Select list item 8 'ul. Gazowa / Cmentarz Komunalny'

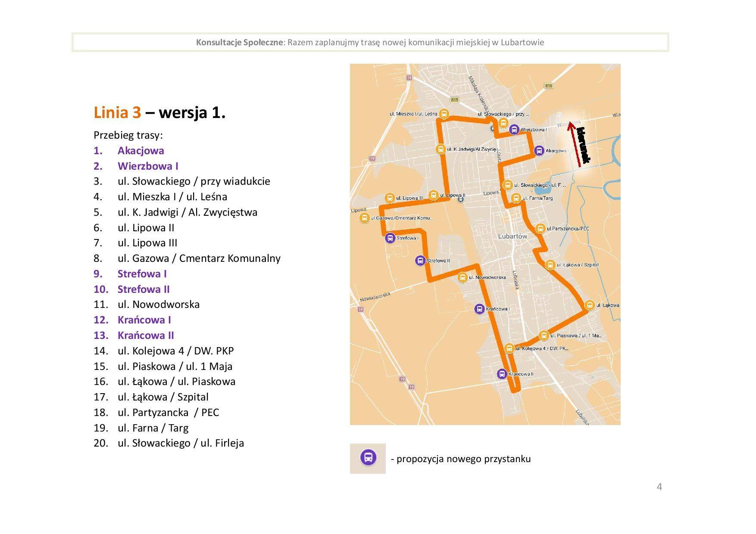(187, 258)
